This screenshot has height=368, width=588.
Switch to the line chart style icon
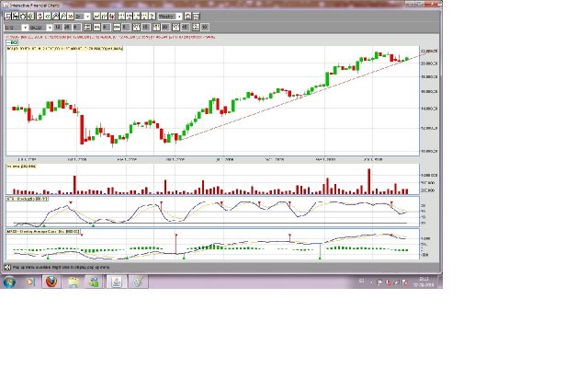[x=96, y=17]
